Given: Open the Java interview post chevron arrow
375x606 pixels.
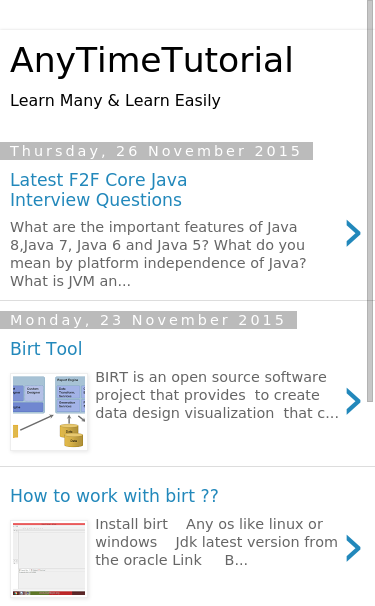Looking at the screenshot, I should (353, 233).
